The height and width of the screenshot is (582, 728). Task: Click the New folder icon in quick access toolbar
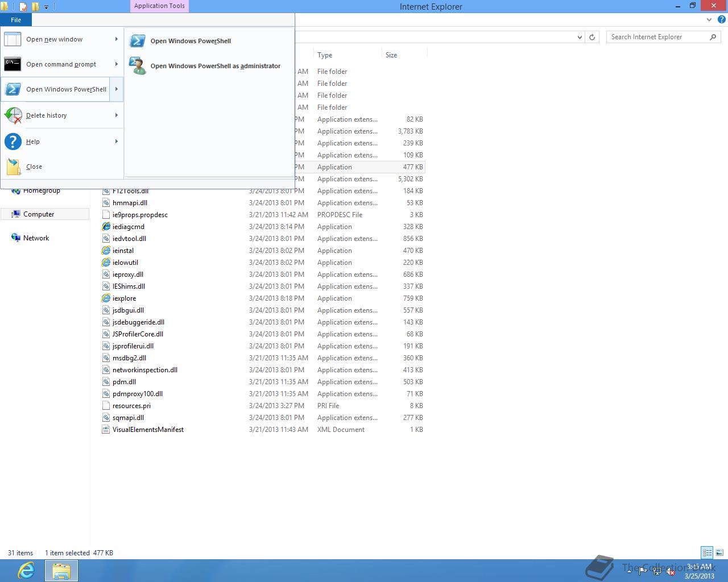coord(35,7)
